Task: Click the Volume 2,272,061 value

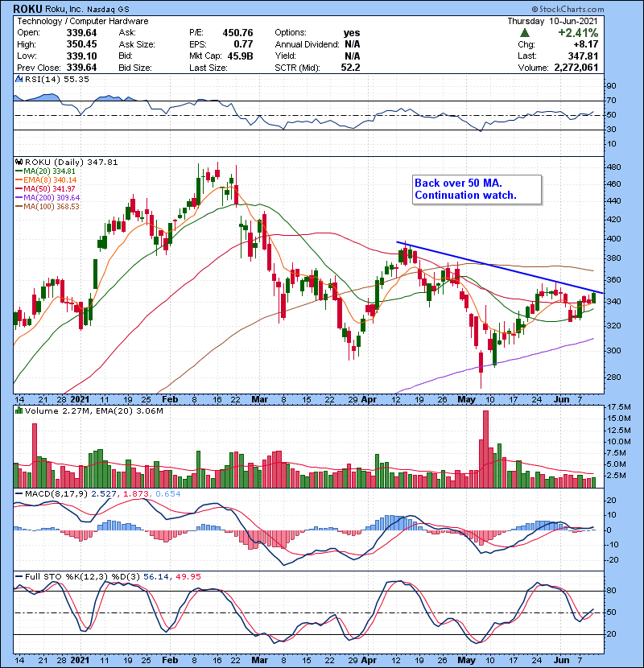Action: click(576, 68)
